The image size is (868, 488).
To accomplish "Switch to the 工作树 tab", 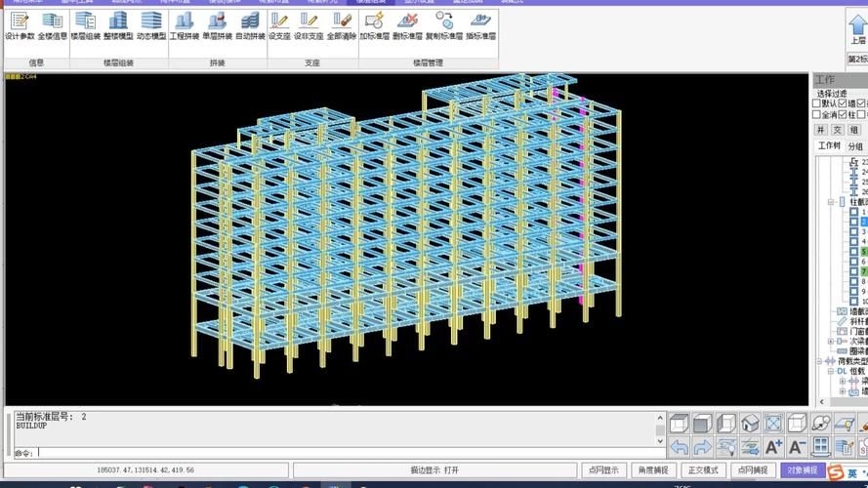I will tap(829, 146).
